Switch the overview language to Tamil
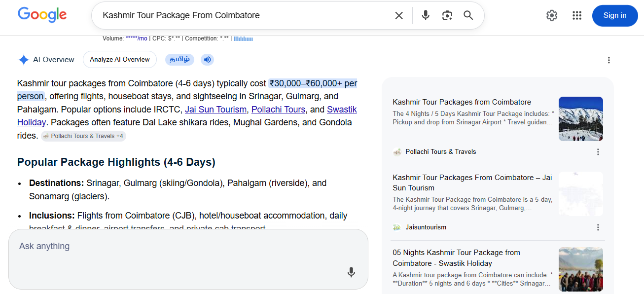Screen dimensions: 644x294 (179, 60)
